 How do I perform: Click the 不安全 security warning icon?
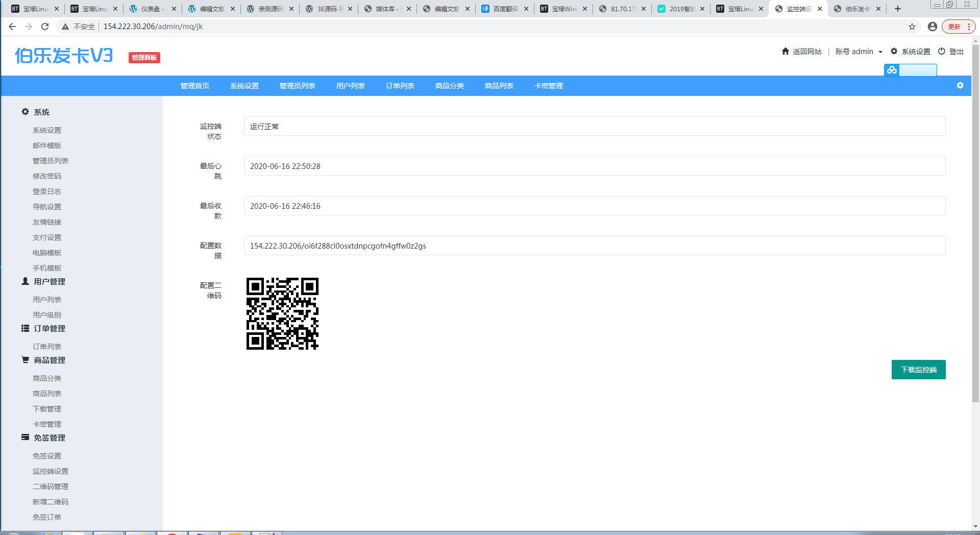[65, 27]
